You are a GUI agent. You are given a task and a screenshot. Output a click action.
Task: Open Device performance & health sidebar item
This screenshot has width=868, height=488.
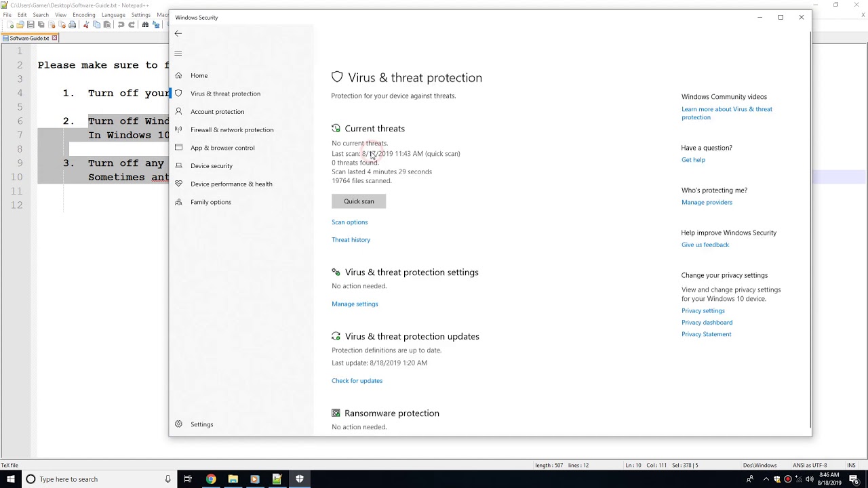click(231, 184)
